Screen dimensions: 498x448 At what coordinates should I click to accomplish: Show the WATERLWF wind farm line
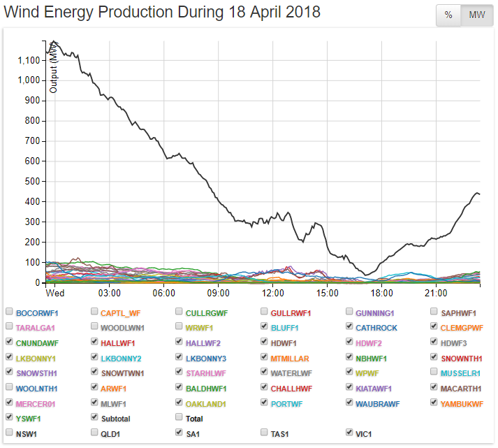[x=265, y=373]
